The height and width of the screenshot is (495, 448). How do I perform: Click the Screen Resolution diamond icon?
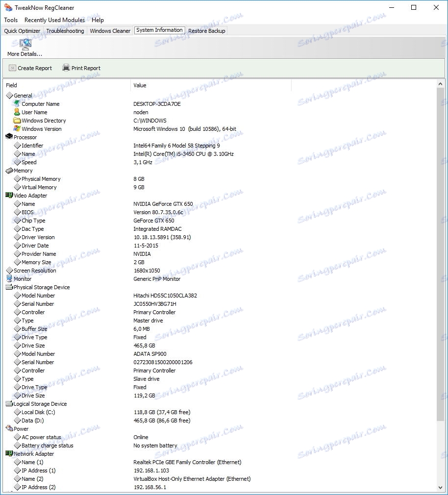[x=9, y=271]
